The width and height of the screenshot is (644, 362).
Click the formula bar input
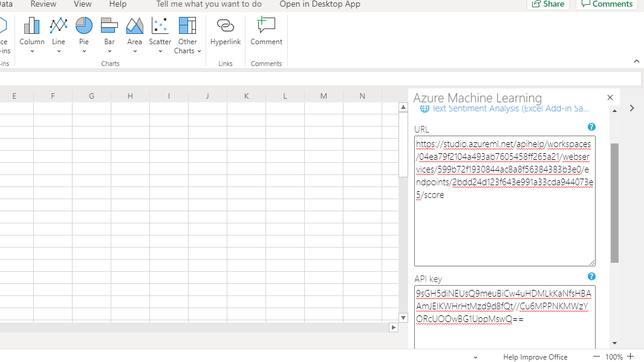320,79
